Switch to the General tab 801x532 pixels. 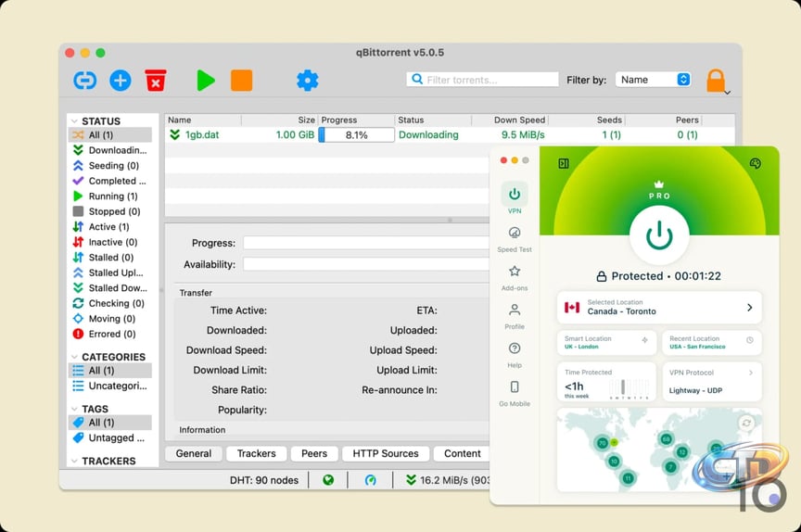pos(194,453)
